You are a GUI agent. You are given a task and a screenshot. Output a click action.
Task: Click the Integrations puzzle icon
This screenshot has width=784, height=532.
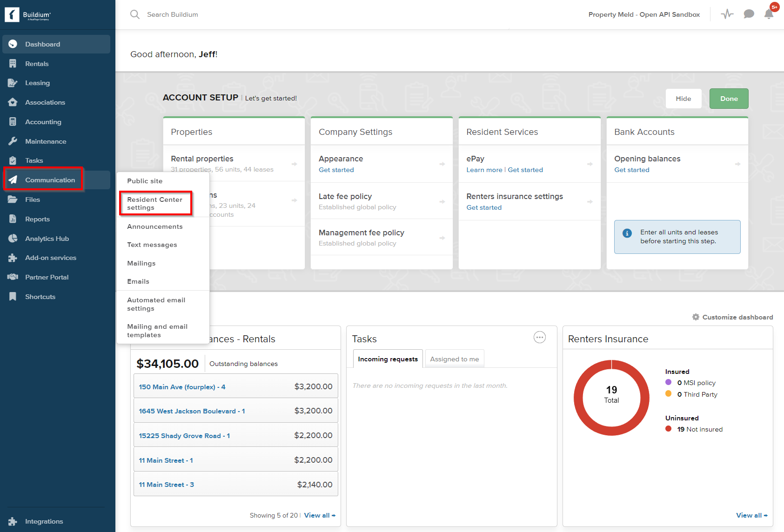tap(13, 521)
